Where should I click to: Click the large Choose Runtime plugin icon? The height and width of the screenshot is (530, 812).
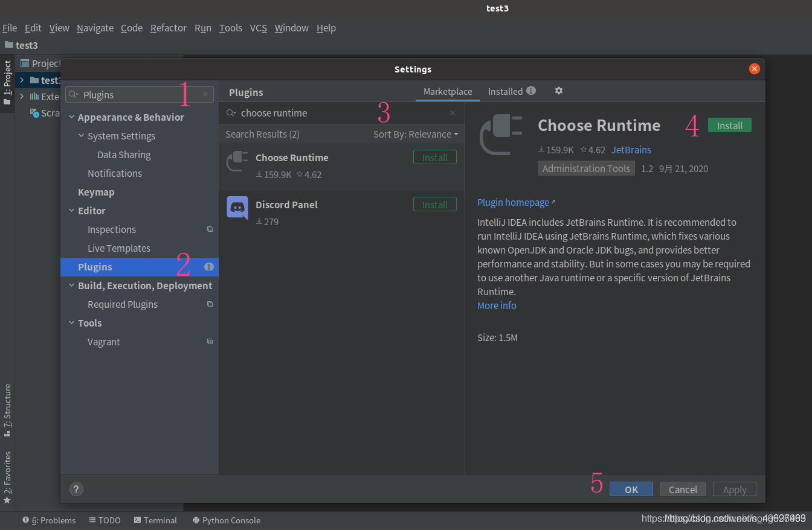(501, 135)
